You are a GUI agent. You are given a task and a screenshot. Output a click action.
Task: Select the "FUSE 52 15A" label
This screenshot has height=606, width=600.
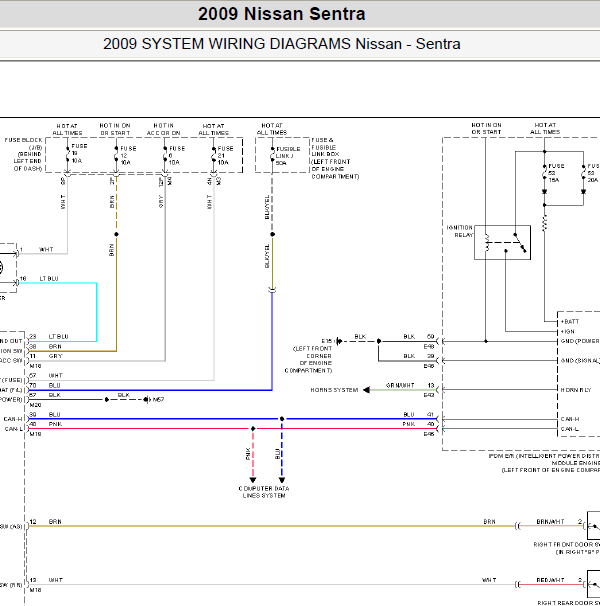pos(556,173)
